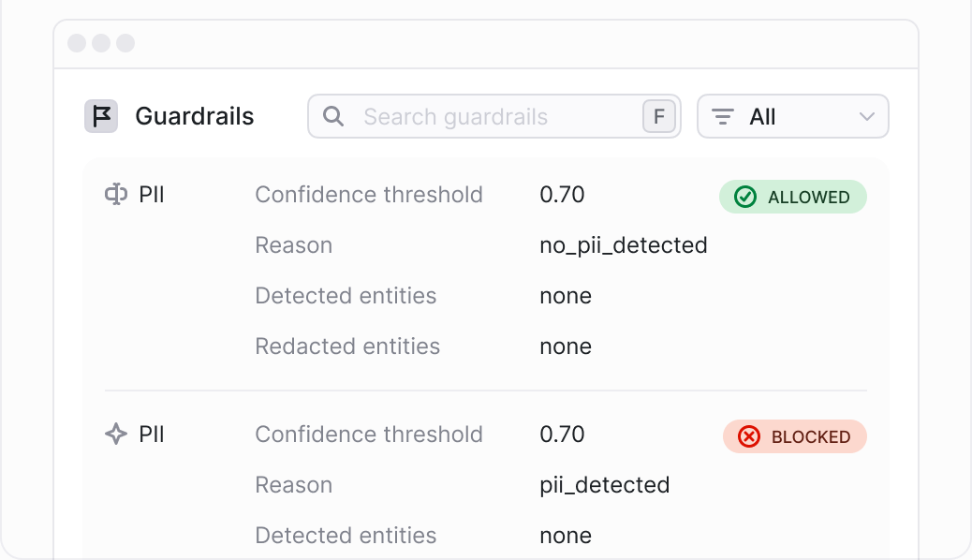Image resolution: width=972 pixels, height=560 pixels.
Task: Click the ALLOWED status badge
Action: click(793, 197)
